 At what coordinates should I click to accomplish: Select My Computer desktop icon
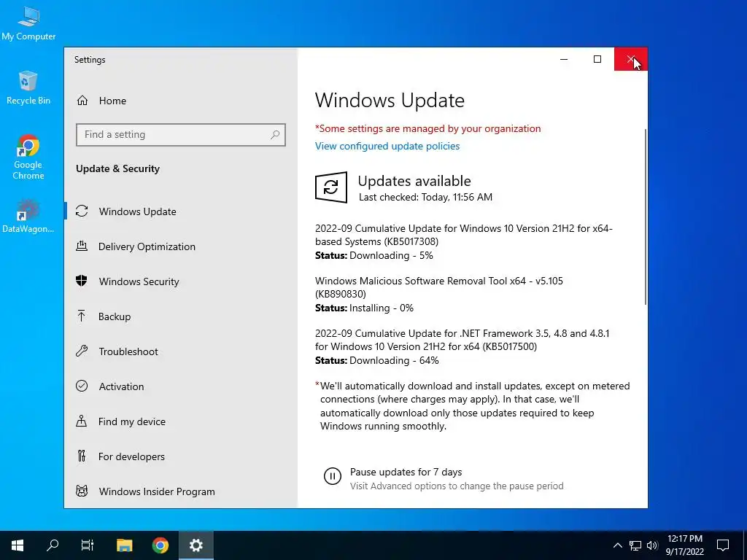(28, 23)
